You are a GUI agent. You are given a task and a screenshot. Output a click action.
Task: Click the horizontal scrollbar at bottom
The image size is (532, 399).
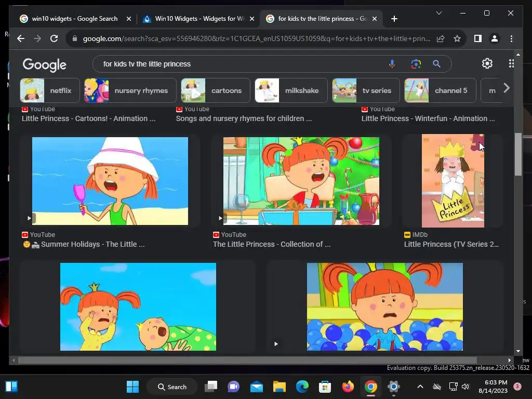247,361
